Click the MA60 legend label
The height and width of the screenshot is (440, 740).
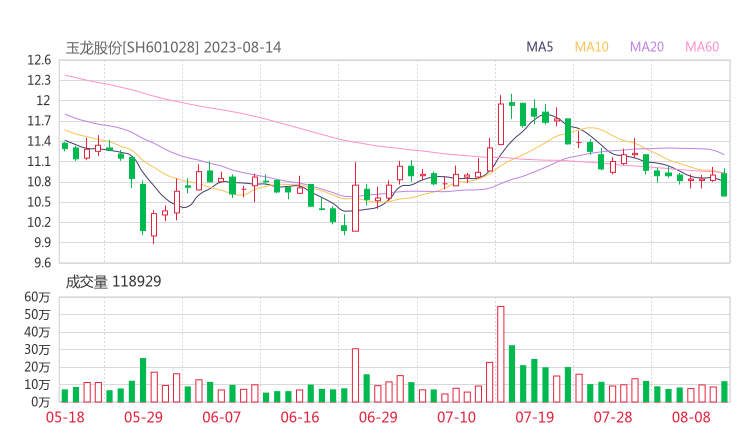coord(702,47)
